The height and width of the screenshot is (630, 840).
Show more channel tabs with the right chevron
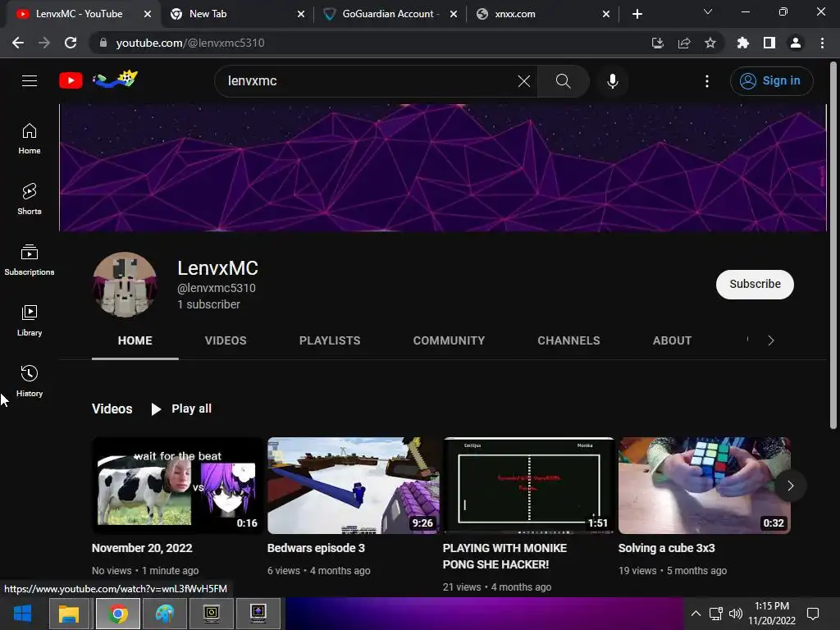(x=771, y=340)
